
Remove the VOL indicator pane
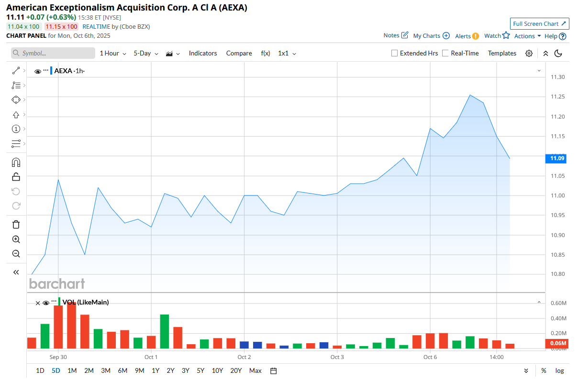pyautogui.click(x=38, y=303)
